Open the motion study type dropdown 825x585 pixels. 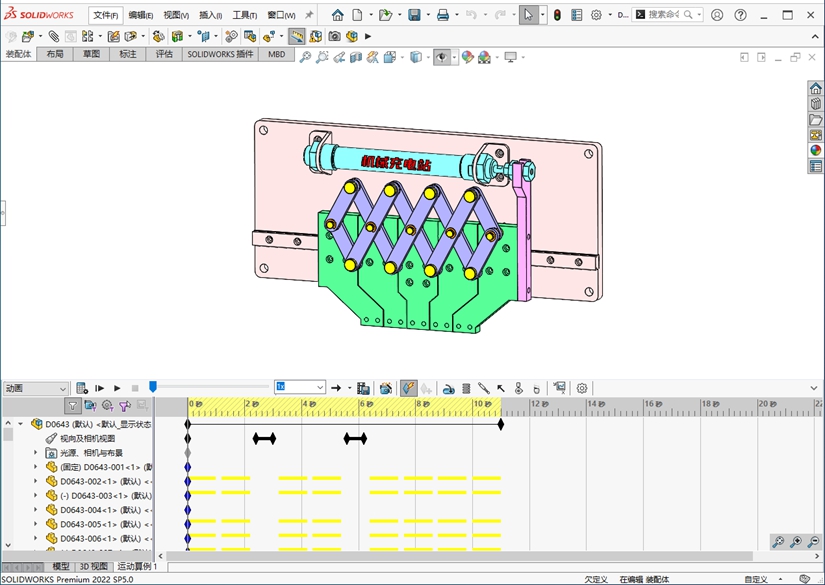click(62, 388)
